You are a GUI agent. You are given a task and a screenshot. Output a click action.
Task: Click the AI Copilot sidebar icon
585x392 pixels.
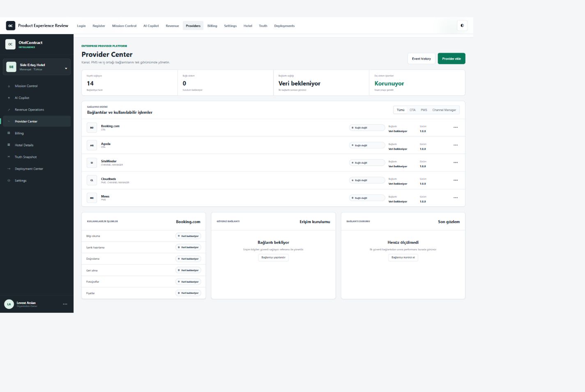pos(9,98)
